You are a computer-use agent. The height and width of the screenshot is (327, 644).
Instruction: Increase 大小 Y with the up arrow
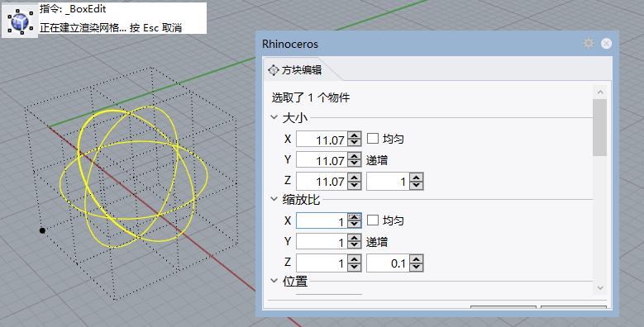pos(354,155)
